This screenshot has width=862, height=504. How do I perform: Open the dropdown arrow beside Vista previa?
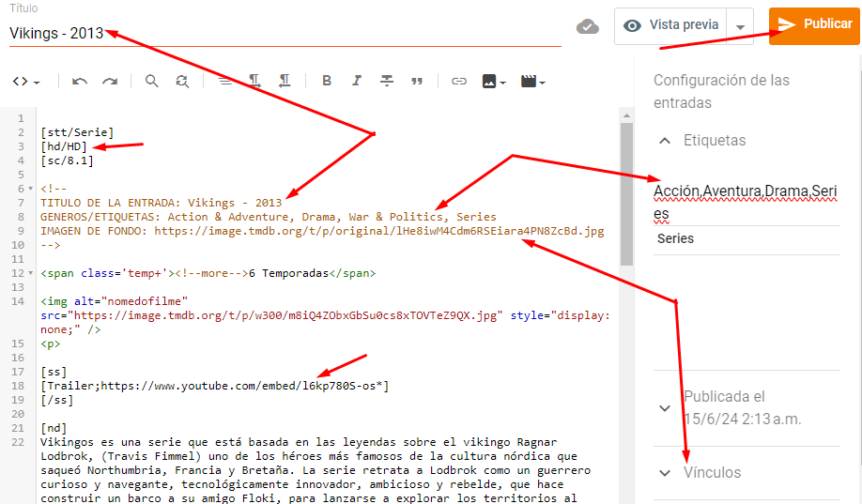pos(740,26)
